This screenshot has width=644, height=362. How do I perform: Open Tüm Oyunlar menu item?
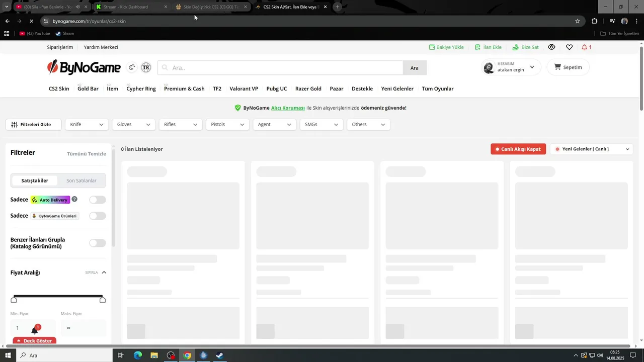(438, 88)
